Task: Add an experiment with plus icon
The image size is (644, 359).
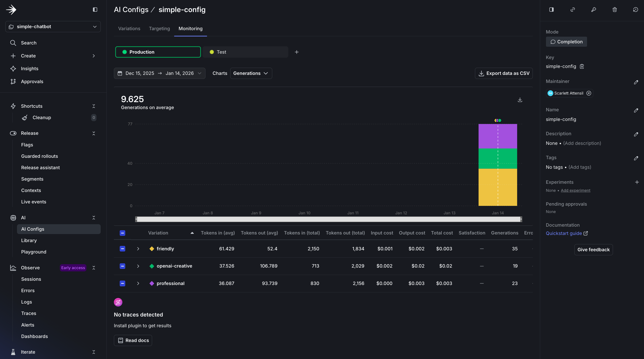Action: [637, 182]
